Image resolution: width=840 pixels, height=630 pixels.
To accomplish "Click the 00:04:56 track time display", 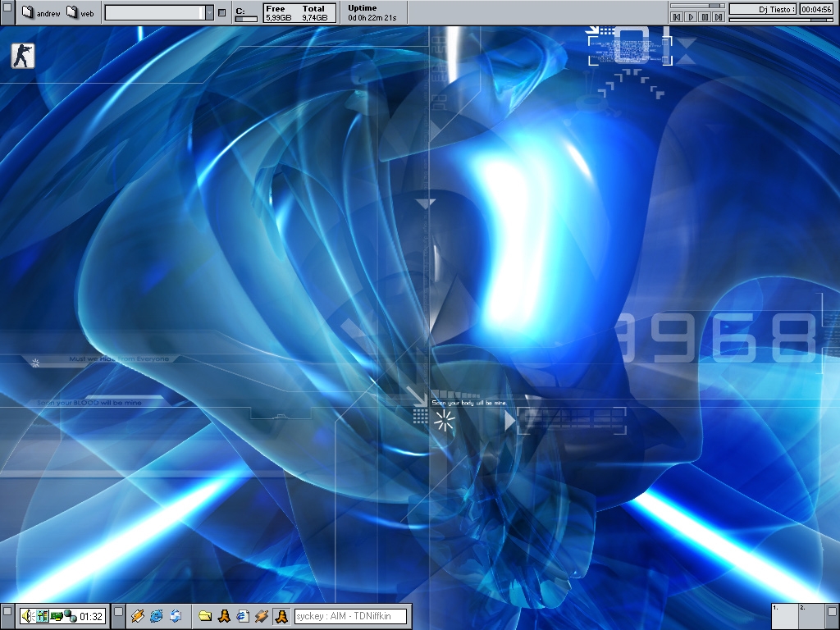I will pyautogui.click(x=816, y=9).
